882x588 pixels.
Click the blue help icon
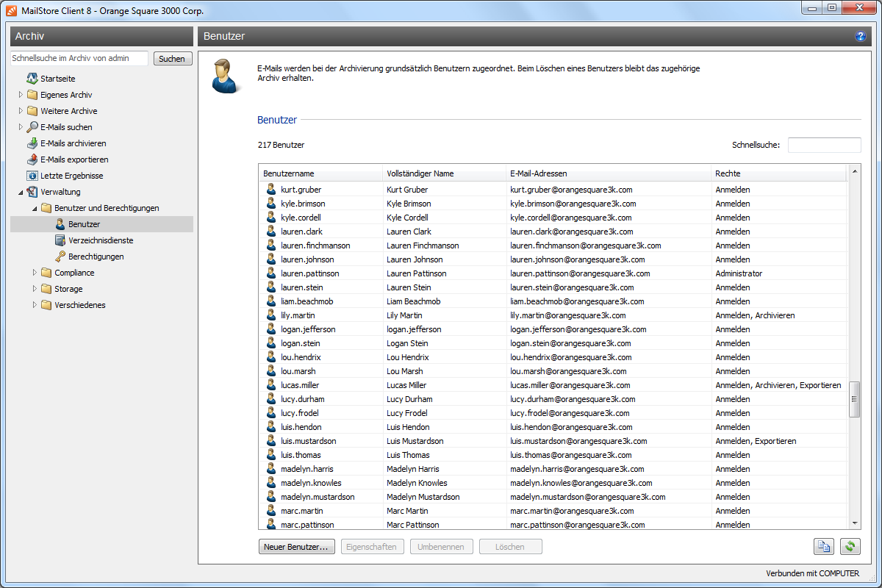click(861, 36)
